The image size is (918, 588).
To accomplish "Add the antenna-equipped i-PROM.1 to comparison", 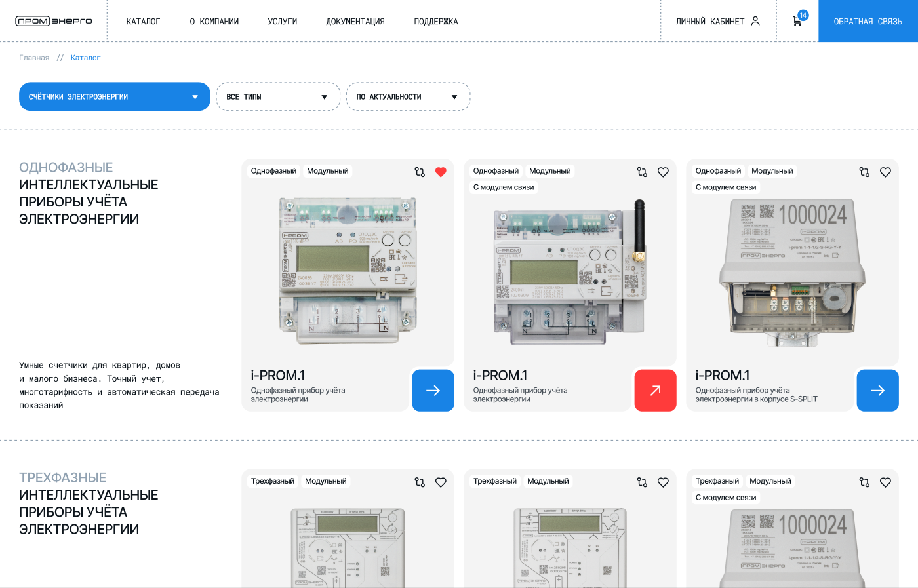I will click(642, 172).
